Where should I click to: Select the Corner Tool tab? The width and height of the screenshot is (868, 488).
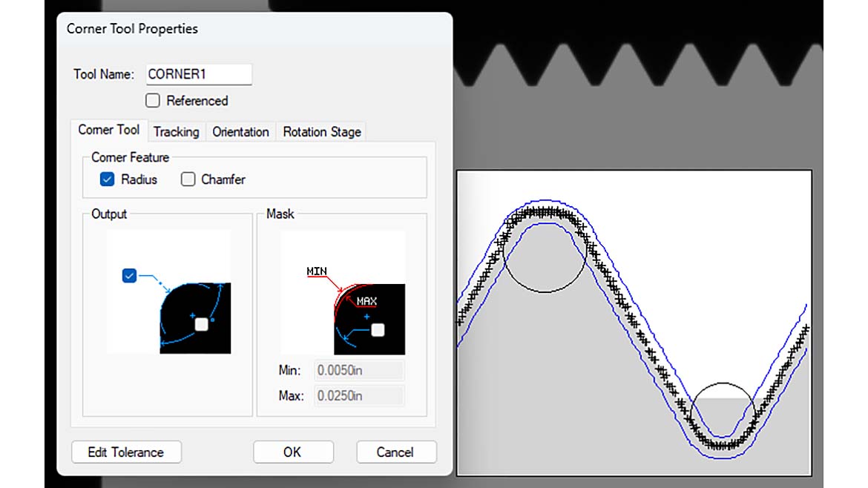109,130
